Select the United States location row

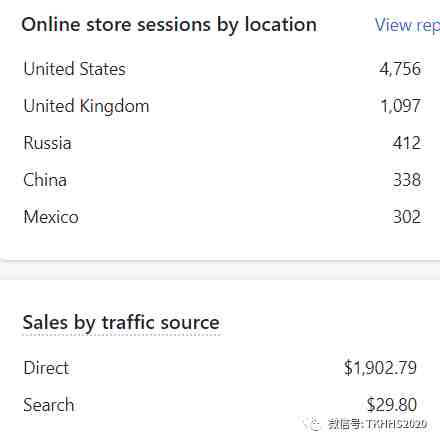[222, 69]
